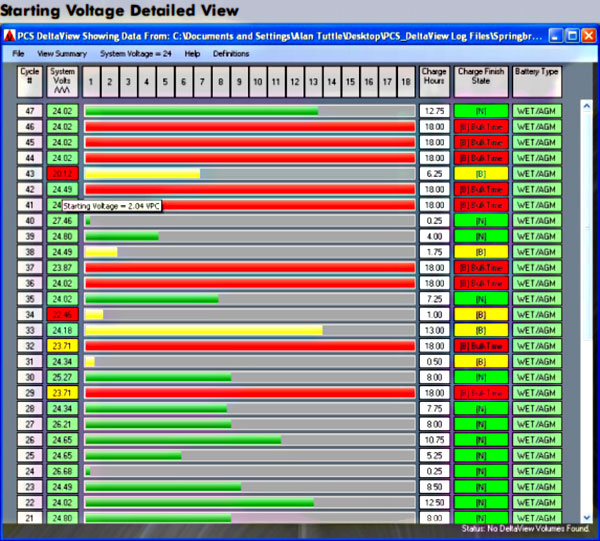Click 23.87 volts on cycle 37
600x541 pixels.
[62, 267]
